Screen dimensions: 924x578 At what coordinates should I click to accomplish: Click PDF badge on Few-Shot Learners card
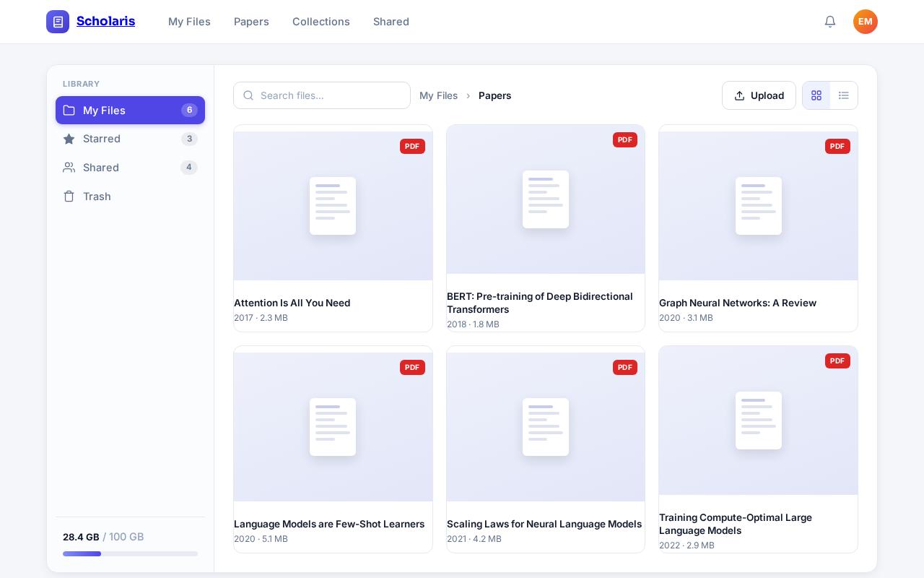tap(412, 367)
